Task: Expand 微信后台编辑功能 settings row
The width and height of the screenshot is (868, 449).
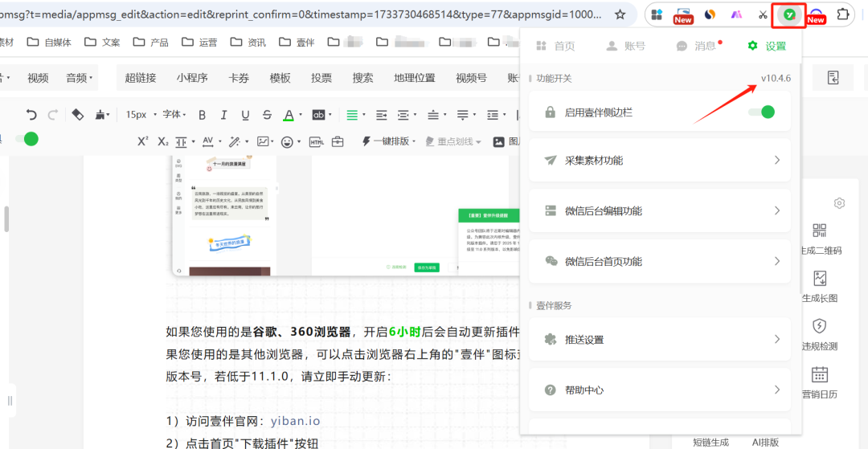Action: pos(659,210)
